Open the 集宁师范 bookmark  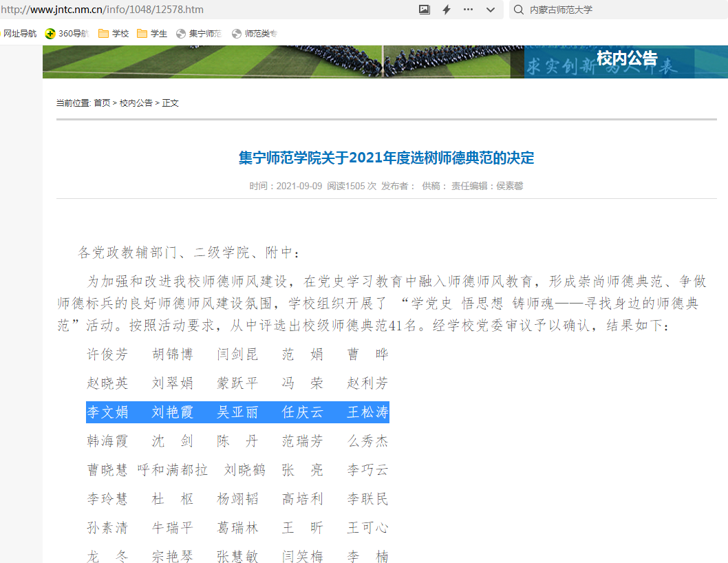[x=199, y=34]
